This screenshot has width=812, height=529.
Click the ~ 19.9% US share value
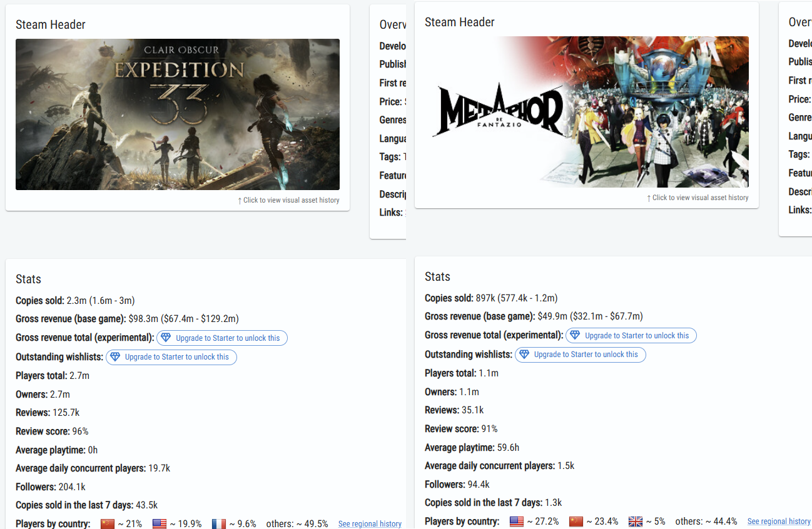pos(185,524)
